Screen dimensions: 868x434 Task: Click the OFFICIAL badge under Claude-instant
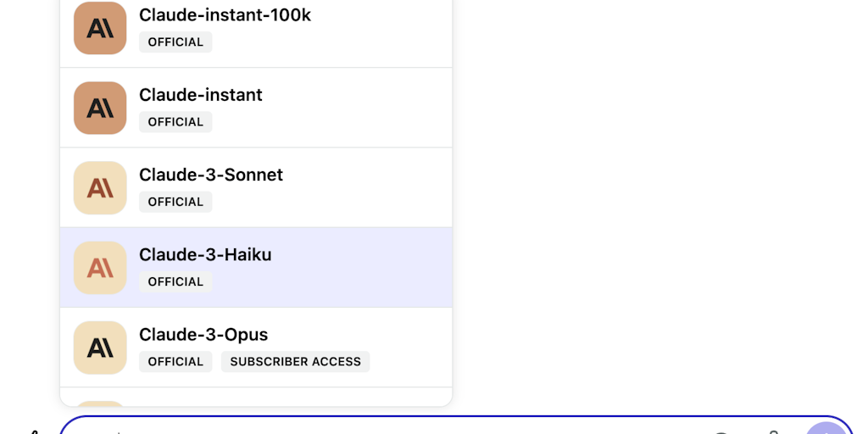point(175,122)
